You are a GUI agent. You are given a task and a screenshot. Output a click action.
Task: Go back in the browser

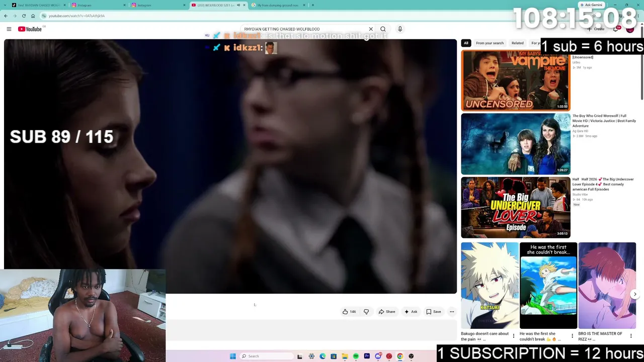coord(6,16)
